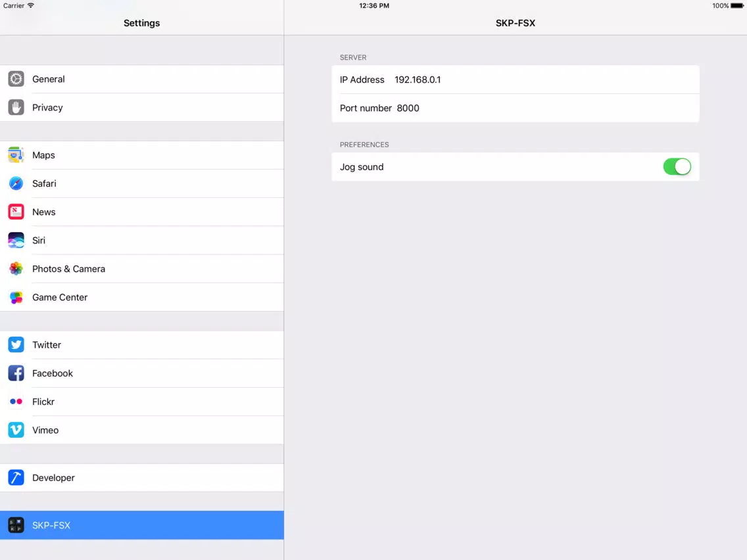
Task: Edit the Port number value 8000
Action: 408,108
